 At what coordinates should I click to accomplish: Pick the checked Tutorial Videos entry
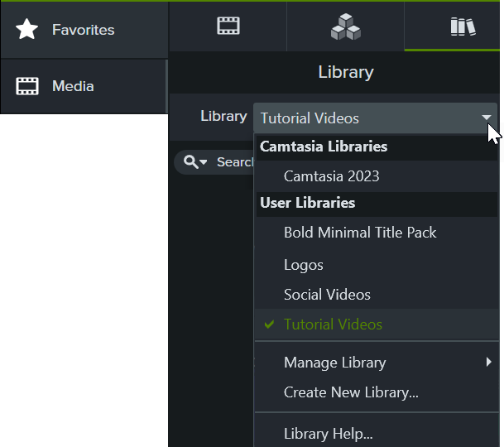(333, 324)
